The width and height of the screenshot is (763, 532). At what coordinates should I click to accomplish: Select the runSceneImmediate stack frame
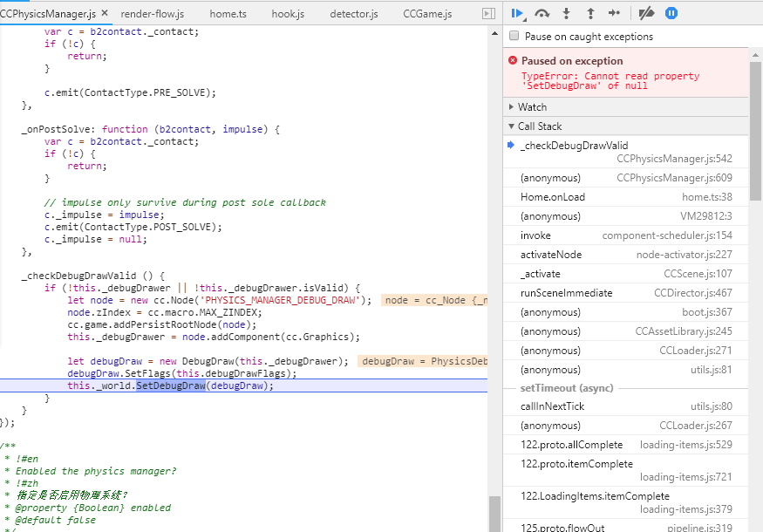pos(566,293)
